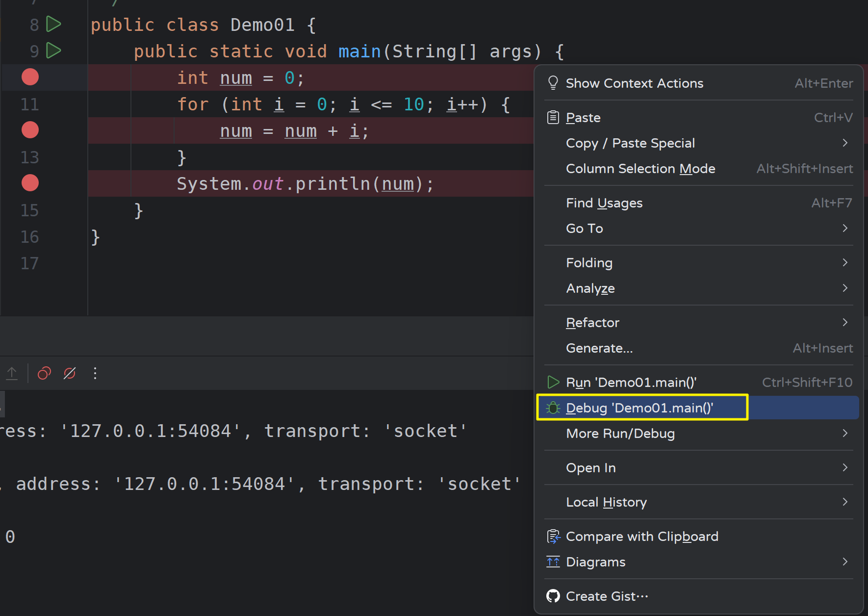Click line number 11 in the gutter
Image resolution: width=868 pixels, height=616 pixels.
pos(29,104)
